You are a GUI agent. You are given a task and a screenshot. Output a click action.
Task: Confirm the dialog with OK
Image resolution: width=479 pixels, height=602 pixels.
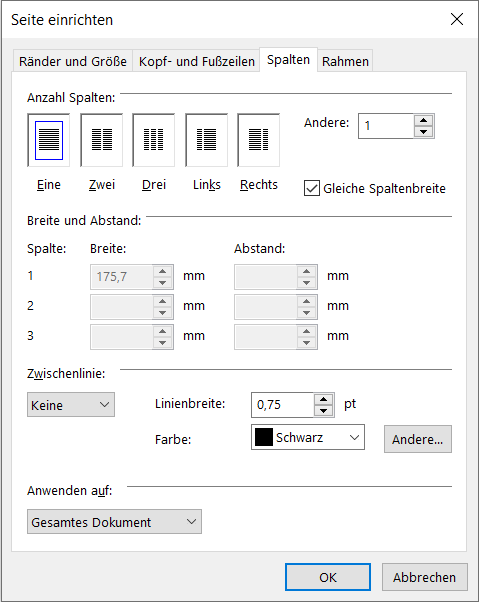(x=328, y=577)
